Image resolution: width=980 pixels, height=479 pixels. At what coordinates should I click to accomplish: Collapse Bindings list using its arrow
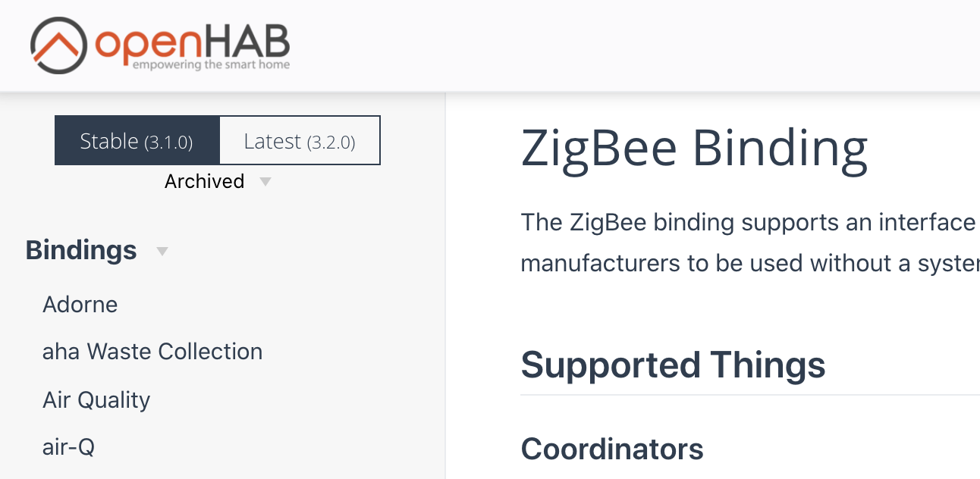coord(162,251)
